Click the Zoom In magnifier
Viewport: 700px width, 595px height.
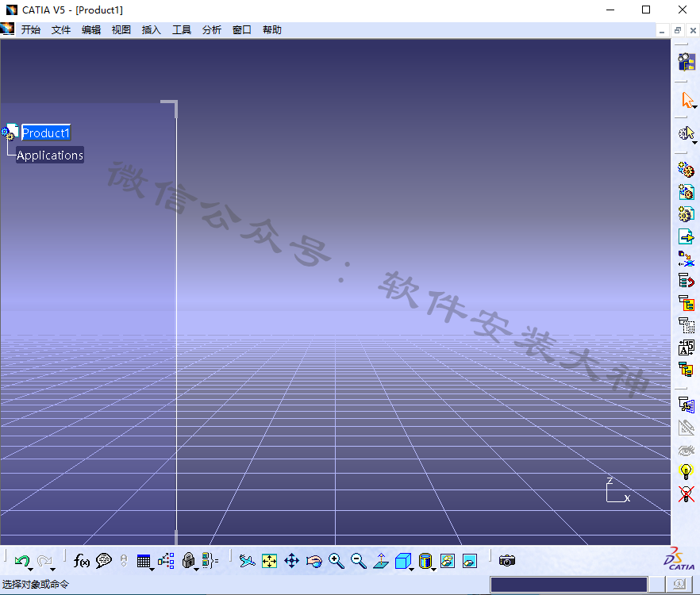pos(337,561)
